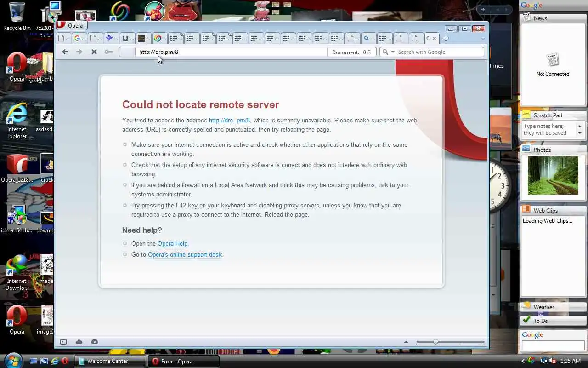The image size is (588, 368).
Task: Open the Recycle Bin desktop icon
Action: tap(17, 17)
